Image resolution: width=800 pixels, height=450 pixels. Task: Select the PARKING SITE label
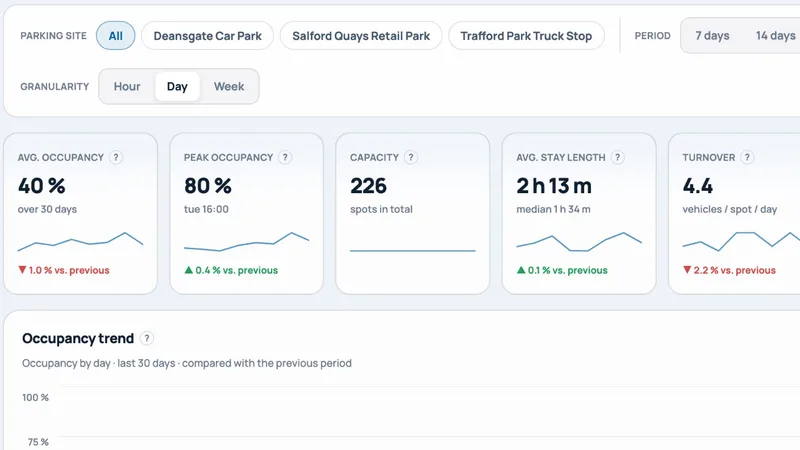(x=54, y=36)
